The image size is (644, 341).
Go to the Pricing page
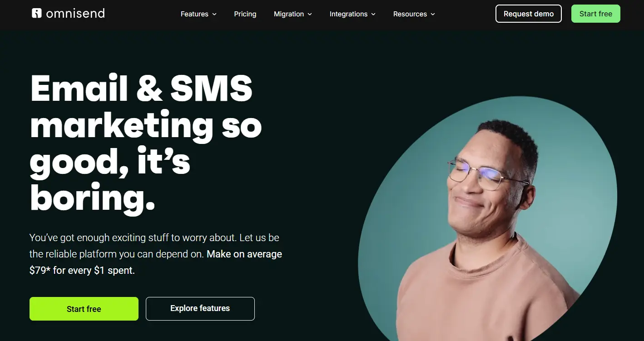[245, 14]
